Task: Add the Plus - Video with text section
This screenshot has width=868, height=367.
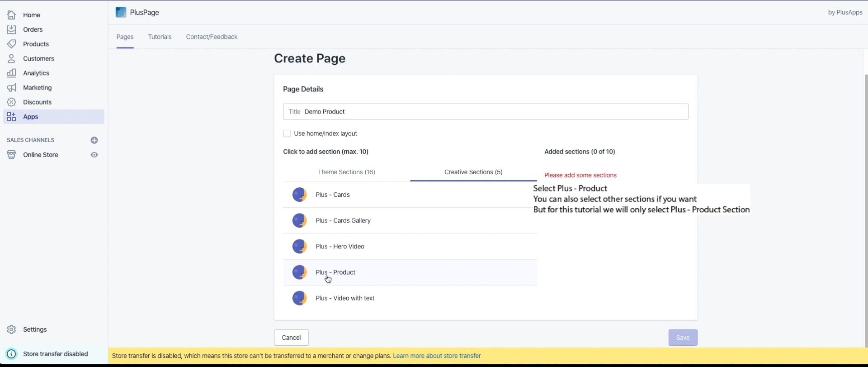Action: tap(410, 298)
